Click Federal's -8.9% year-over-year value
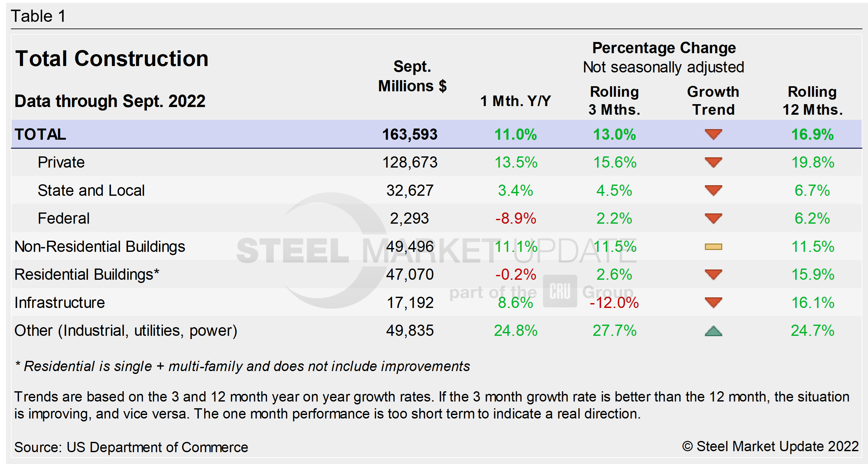This screenshot has width=868, height=464. click(515, 218)
